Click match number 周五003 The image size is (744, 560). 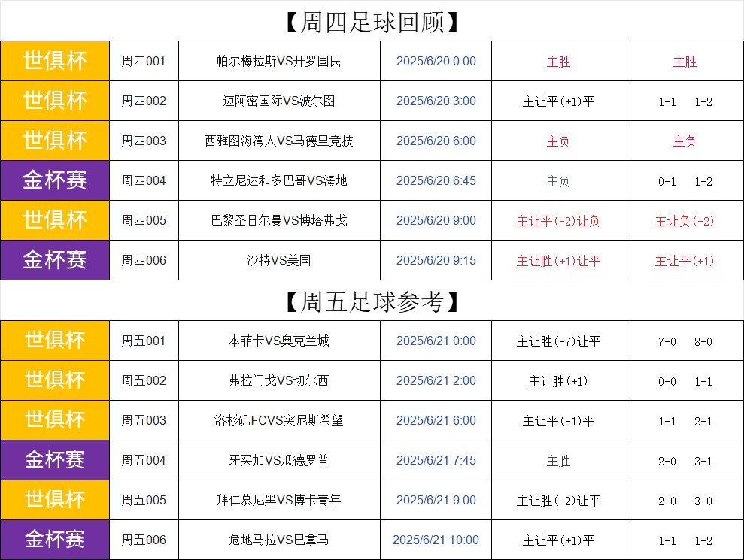[143, 421]
